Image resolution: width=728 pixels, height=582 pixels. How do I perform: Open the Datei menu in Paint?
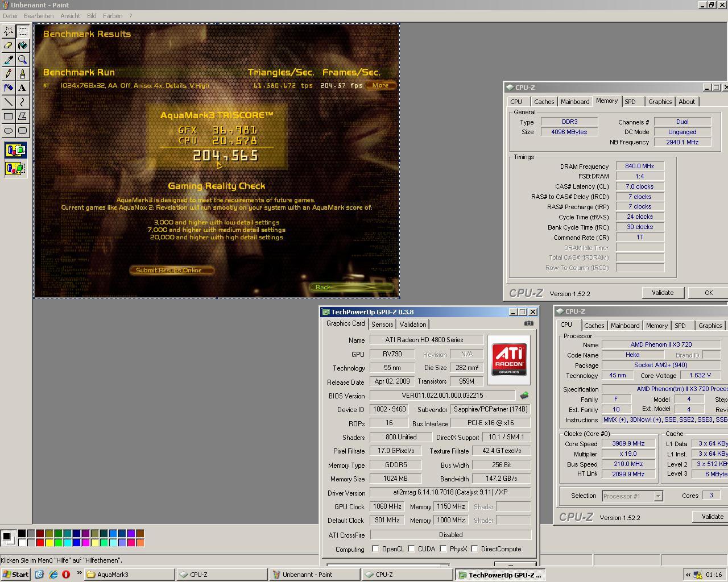pyautogui.click(x=10, y=16)
